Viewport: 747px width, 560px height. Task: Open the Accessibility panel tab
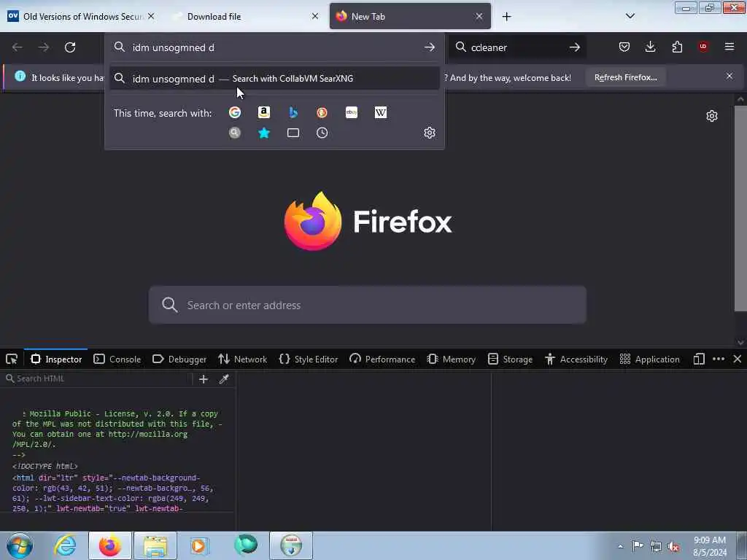576,359
